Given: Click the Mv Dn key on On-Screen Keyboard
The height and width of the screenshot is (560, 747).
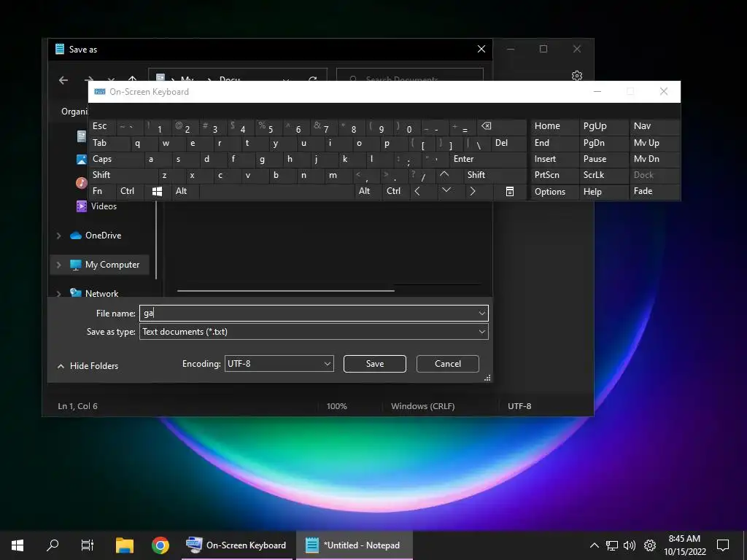Looking at the screenshot, I should click(654, 159).
